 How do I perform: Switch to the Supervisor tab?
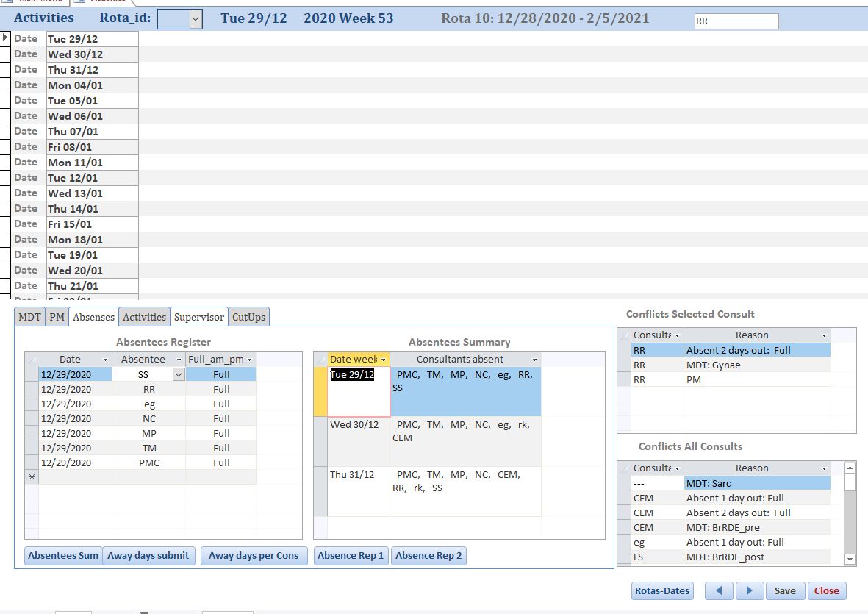tap(198, 317)
